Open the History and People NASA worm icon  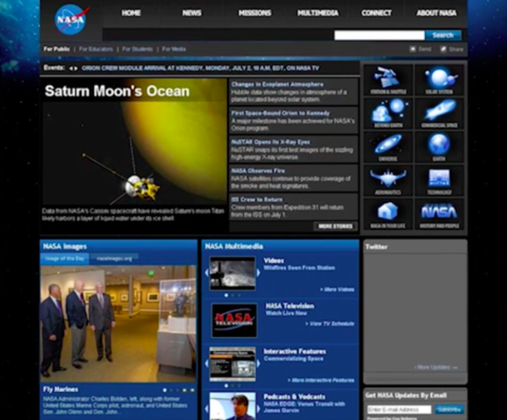439,214
